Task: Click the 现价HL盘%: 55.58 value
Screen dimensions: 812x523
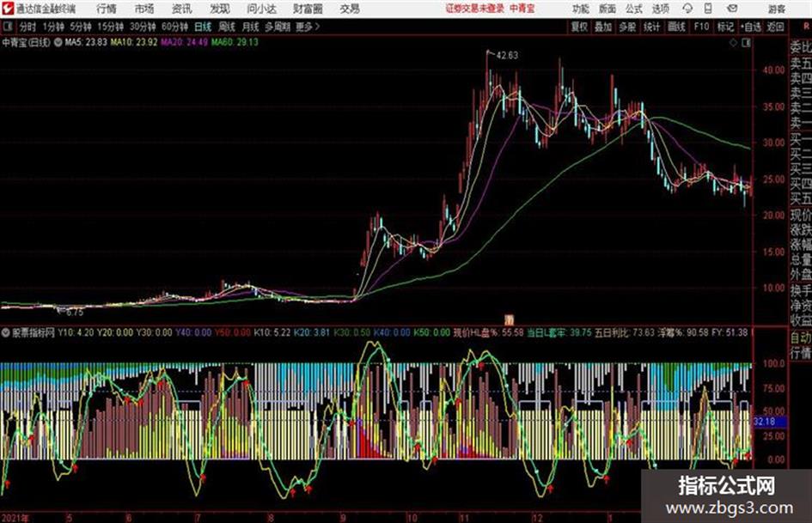Action: (x=488, y=332)
